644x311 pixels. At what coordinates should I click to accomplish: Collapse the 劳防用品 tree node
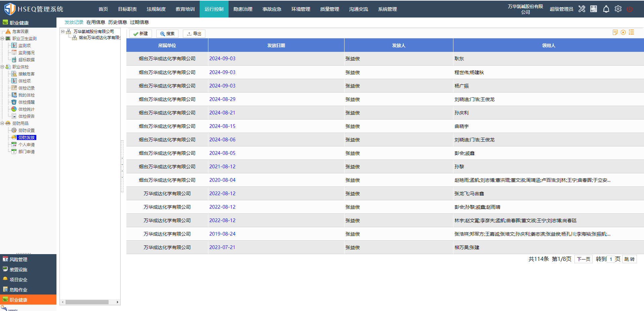click(x=2, y=124)
